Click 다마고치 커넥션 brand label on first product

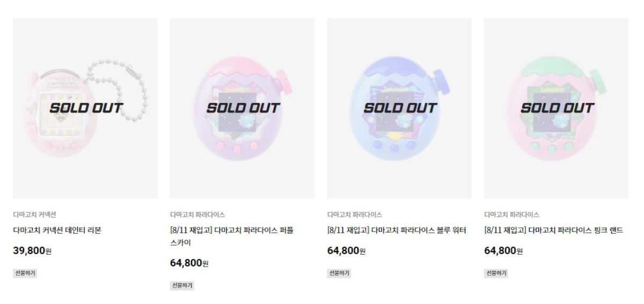pyautogui.click(x=34, y=214)
